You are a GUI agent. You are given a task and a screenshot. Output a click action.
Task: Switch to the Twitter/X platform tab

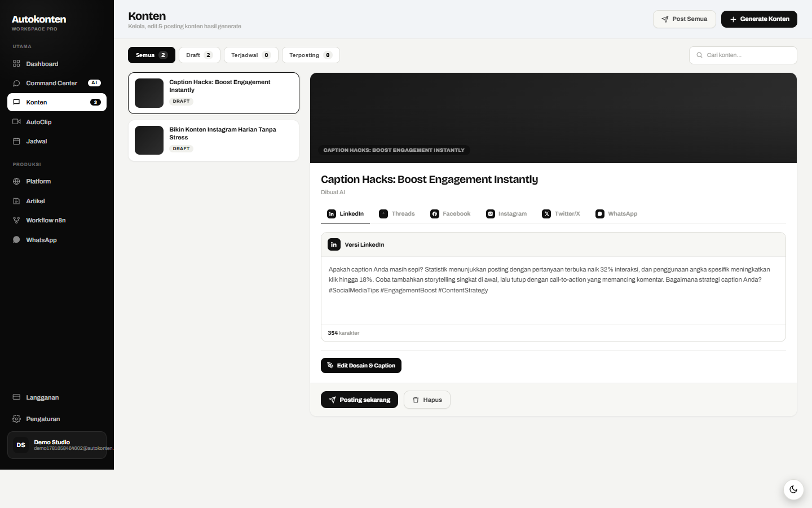(x=561, y=214)
